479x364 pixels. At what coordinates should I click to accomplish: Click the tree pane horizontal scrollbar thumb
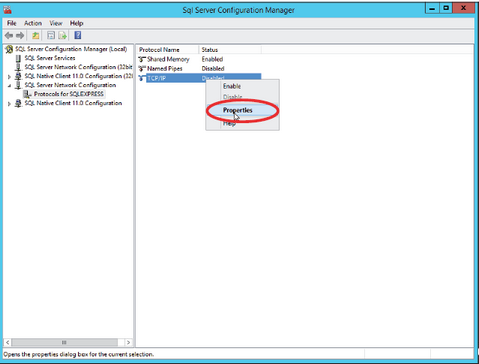click(64, 342)
